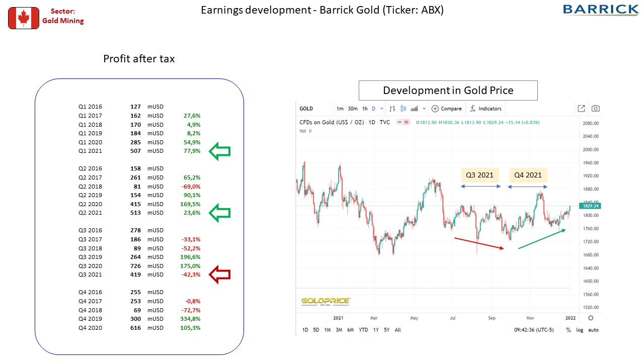
Task: Set date range to YTD
Action: click(x=363, y=330)
